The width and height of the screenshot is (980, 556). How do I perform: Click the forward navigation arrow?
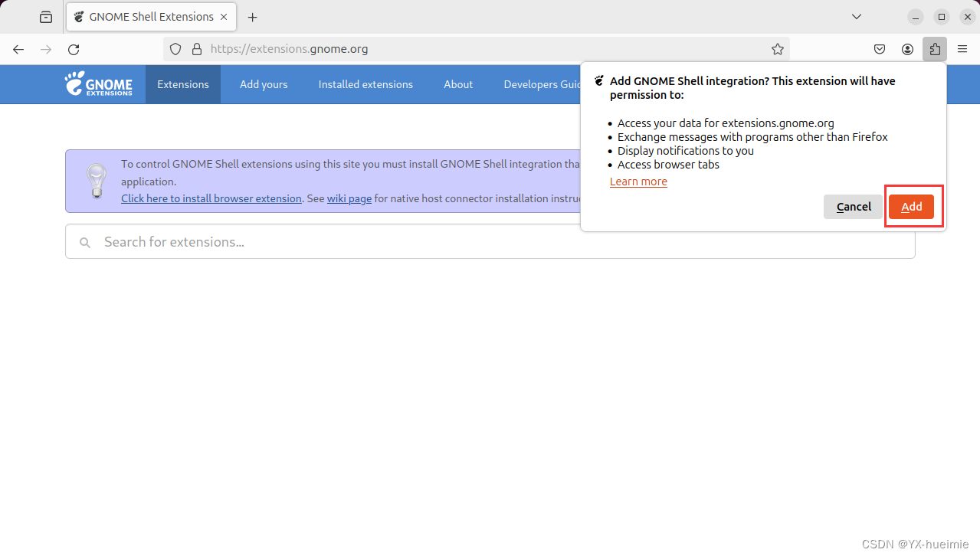[x=46, y=49]
